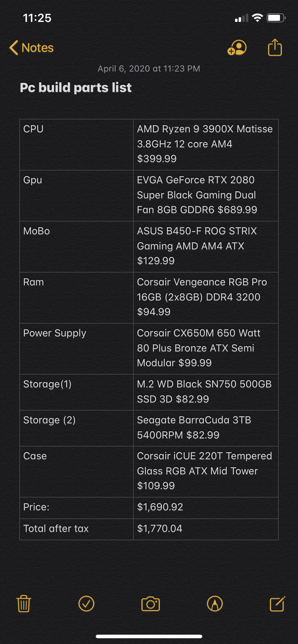298x644 pixels.
Task: Tap the ASUS B450-F ROG STRIX cell
Action: tap(206, 247)
